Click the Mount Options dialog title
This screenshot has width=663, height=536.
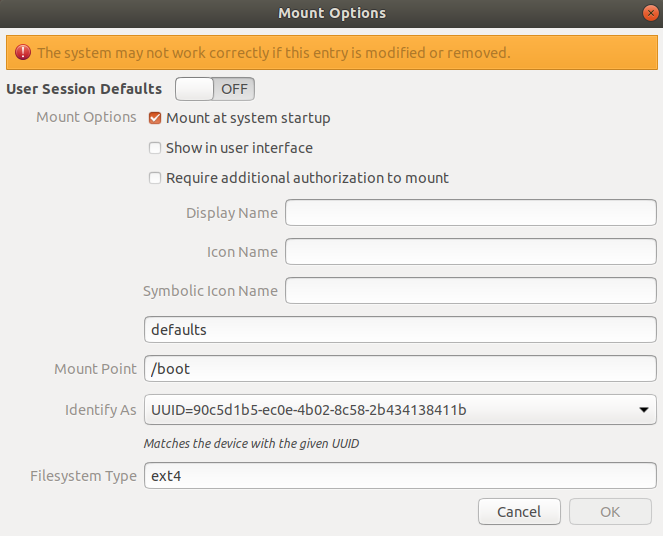pos(332,13)
